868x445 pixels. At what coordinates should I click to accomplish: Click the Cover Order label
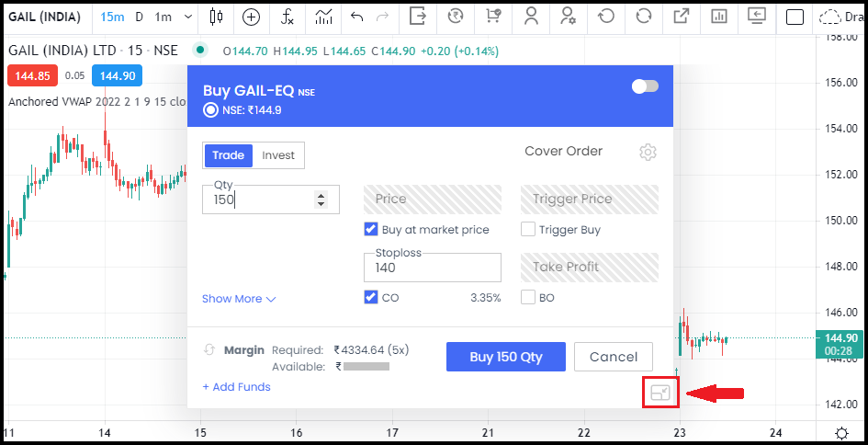564,152
